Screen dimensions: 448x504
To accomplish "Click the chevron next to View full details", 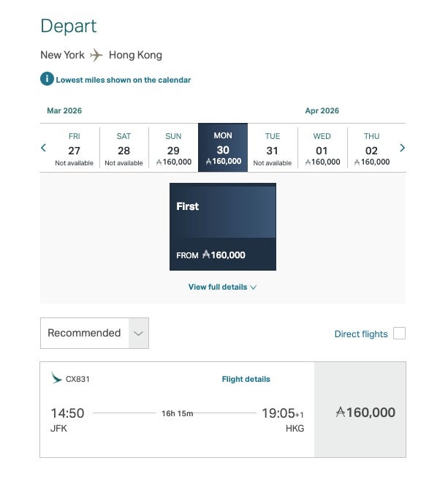I will coord(254,287).
